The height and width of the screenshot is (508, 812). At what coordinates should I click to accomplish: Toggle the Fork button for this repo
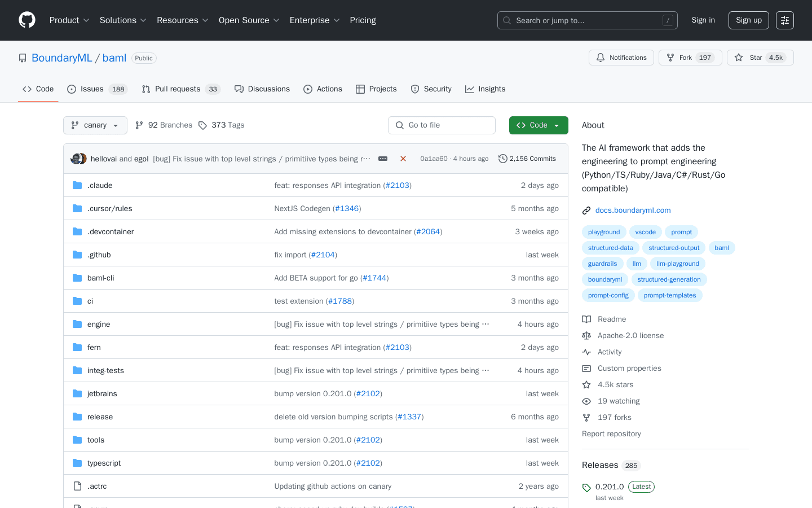click(x=690, y=57)
